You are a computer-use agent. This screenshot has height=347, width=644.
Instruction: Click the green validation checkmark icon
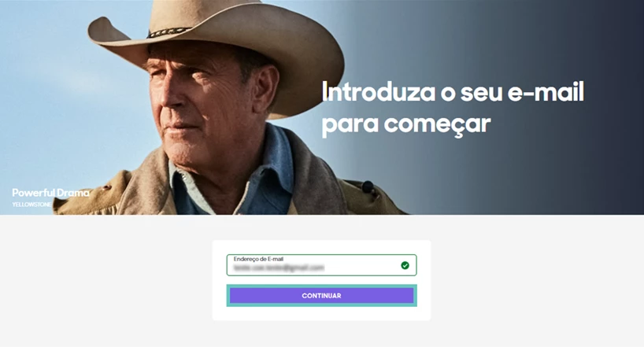point(405,265)
